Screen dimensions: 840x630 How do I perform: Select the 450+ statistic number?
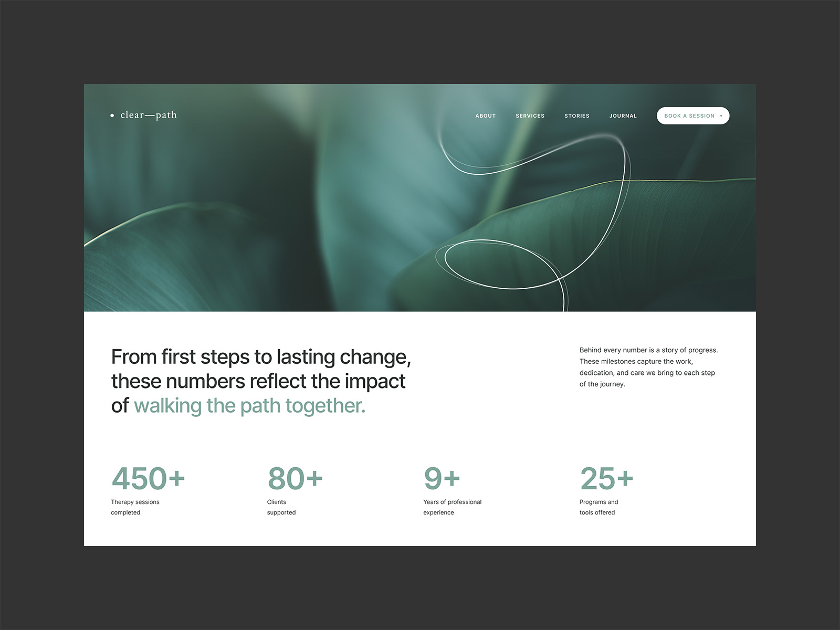point(148,478)
